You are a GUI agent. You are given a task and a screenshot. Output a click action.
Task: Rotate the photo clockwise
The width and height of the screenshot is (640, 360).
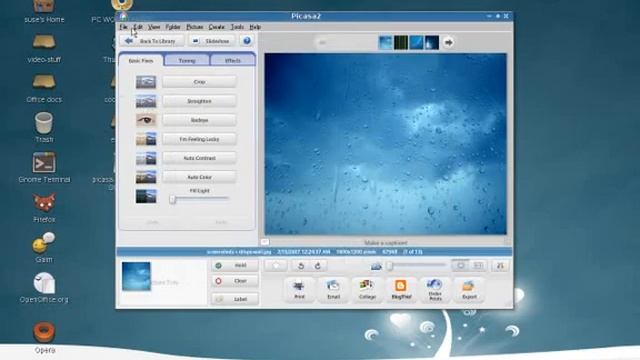318,266
